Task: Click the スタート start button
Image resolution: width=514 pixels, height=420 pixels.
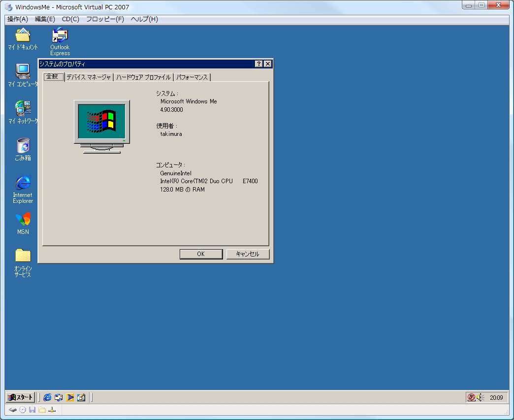Action: tap(21, 397)
